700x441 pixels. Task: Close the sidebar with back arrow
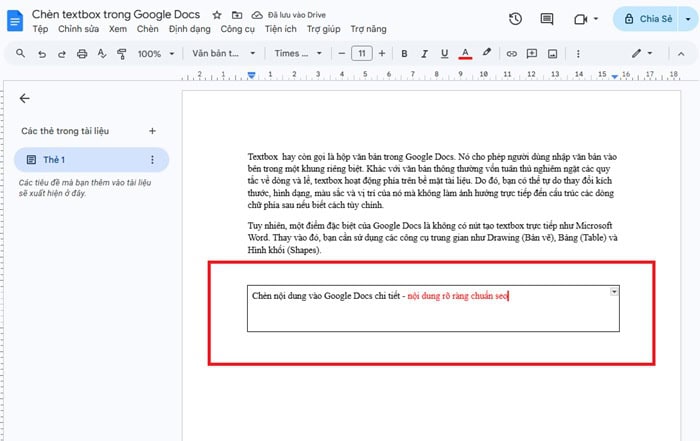[x=25, y=98]
